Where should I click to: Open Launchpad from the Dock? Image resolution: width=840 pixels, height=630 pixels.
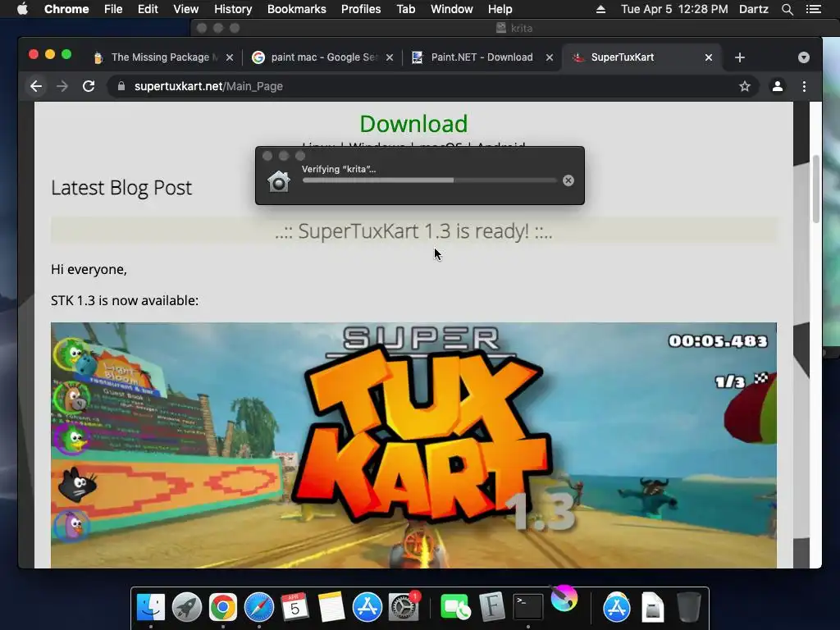pyautogui.click(x=187, y=608)
